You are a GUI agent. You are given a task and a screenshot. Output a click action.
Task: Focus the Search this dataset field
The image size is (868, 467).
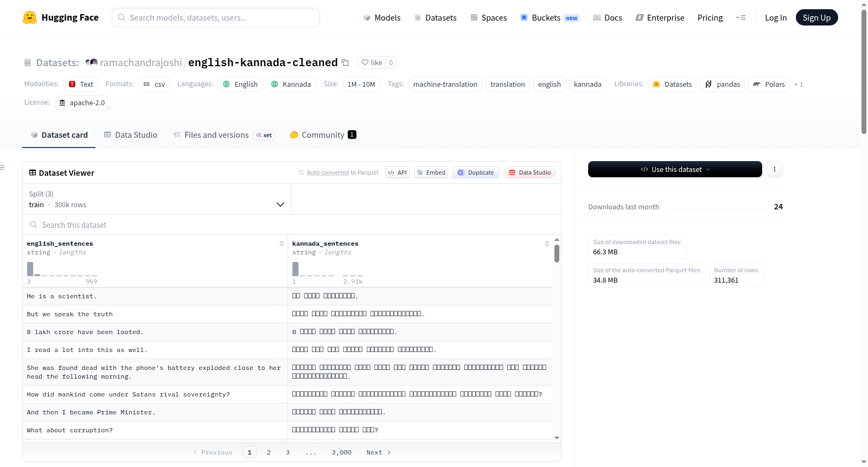[292, 225]
